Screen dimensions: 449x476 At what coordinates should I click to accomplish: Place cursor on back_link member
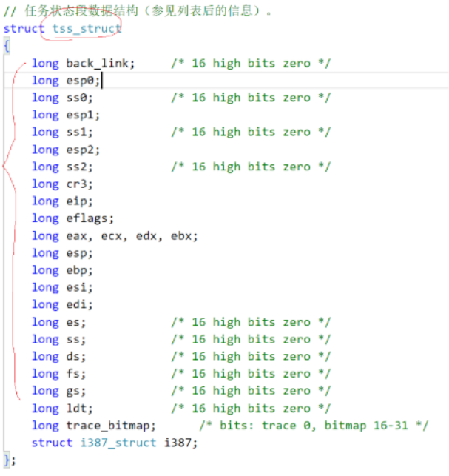click(x=98, y=63)
